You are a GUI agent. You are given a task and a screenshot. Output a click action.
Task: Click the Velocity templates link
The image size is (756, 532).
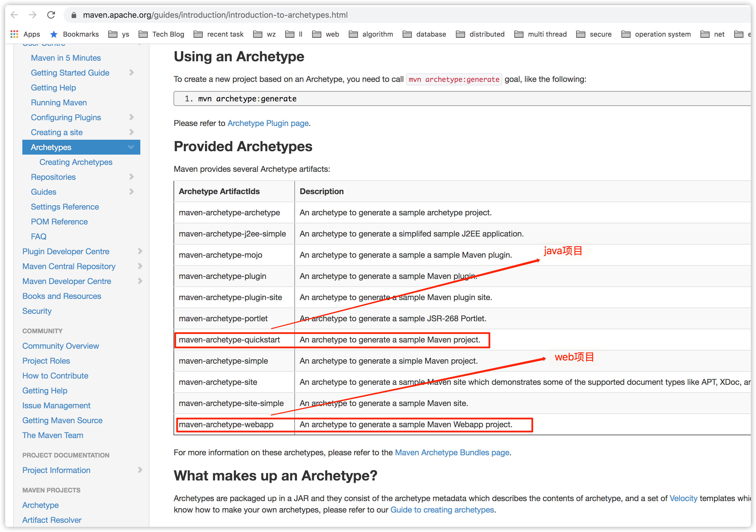coord(683,498)
